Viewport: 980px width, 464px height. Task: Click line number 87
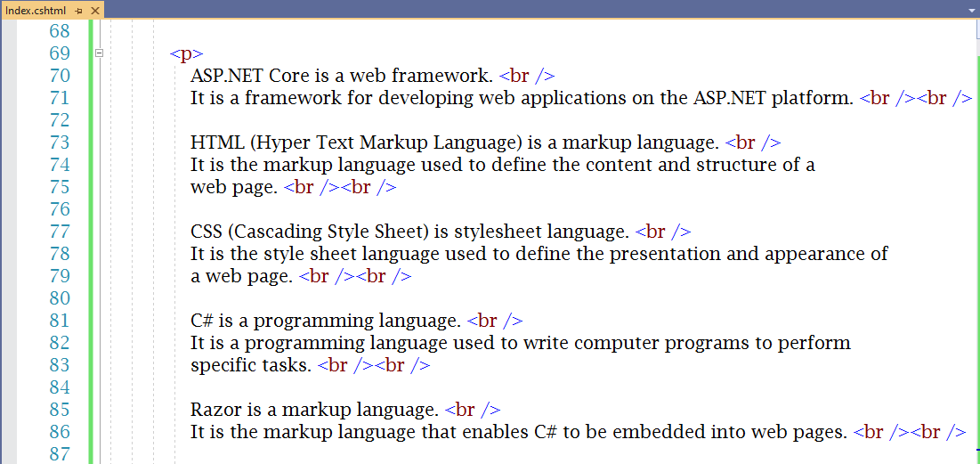click(60, 454)
